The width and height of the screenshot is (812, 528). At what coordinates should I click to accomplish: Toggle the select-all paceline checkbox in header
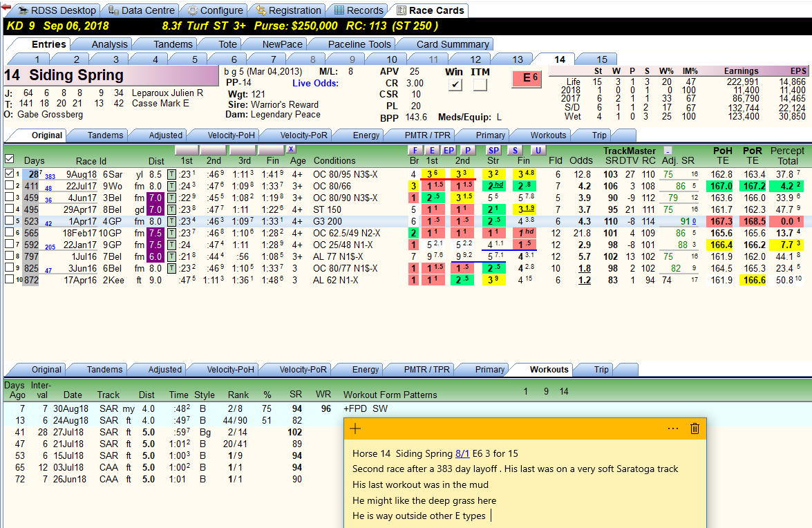pyautogui.click(x=9, y=159)
